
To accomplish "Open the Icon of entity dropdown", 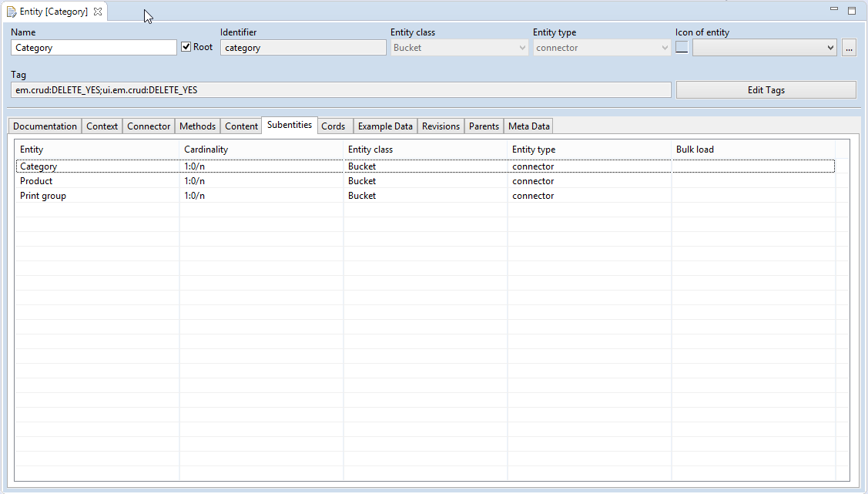I will [x=830, y=48].
